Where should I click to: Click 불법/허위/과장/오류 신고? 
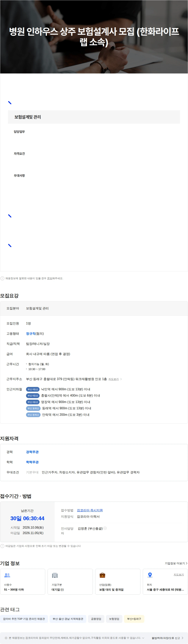(167, 638)
